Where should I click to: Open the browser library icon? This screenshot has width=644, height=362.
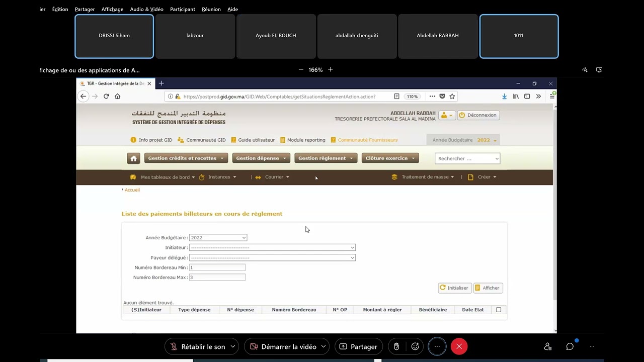tap(516, 97)
